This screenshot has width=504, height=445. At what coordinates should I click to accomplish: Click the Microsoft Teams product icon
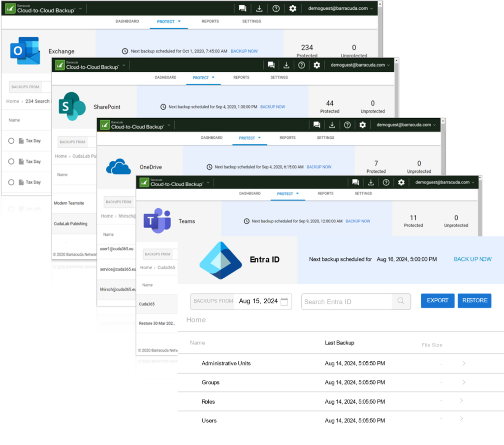click(x=157, y=221)
